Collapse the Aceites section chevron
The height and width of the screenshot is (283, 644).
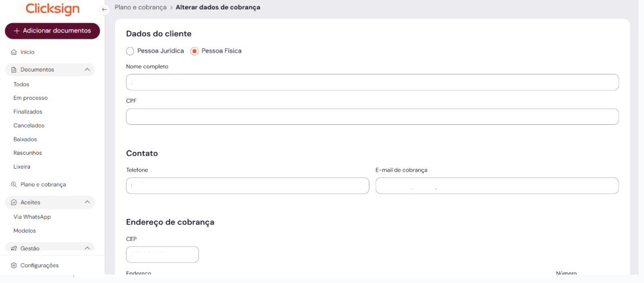[87, 203]
